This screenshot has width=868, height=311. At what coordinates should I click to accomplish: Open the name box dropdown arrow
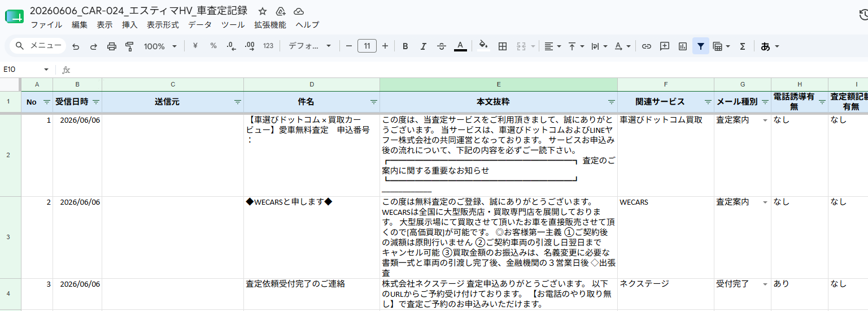tap(46, 70)
